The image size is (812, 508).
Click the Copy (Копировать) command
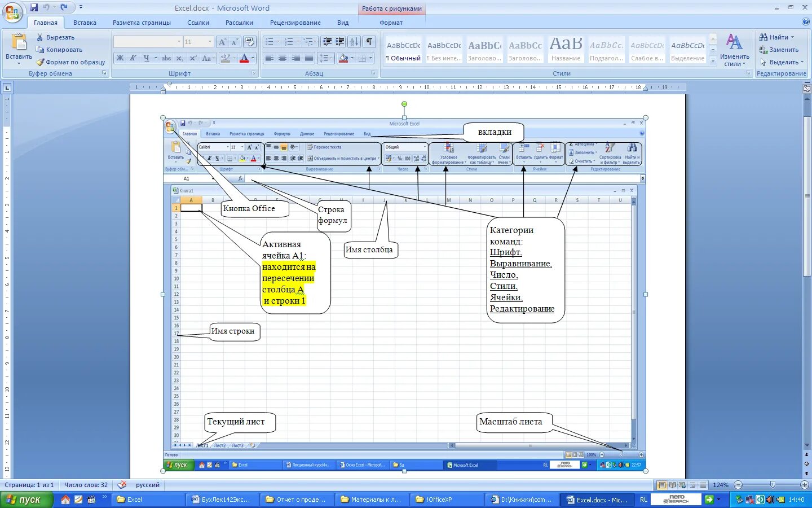[x=59, y=50]
